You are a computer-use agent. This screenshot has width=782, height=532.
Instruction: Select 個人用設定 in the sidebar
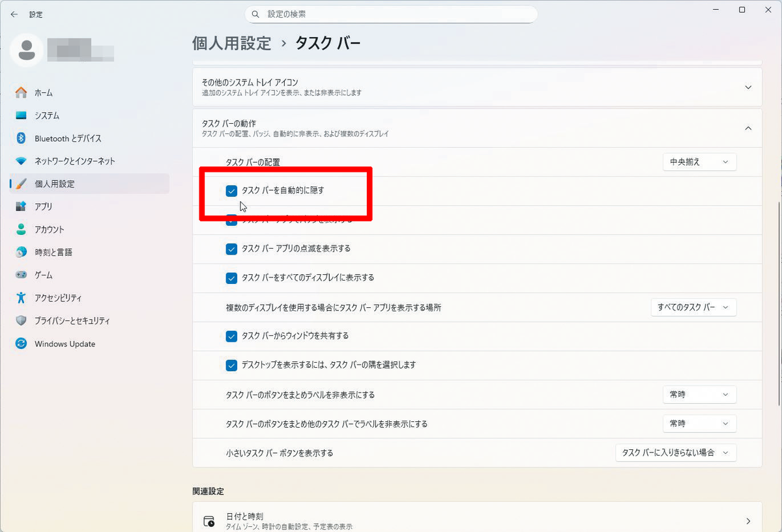pos(89,184)
